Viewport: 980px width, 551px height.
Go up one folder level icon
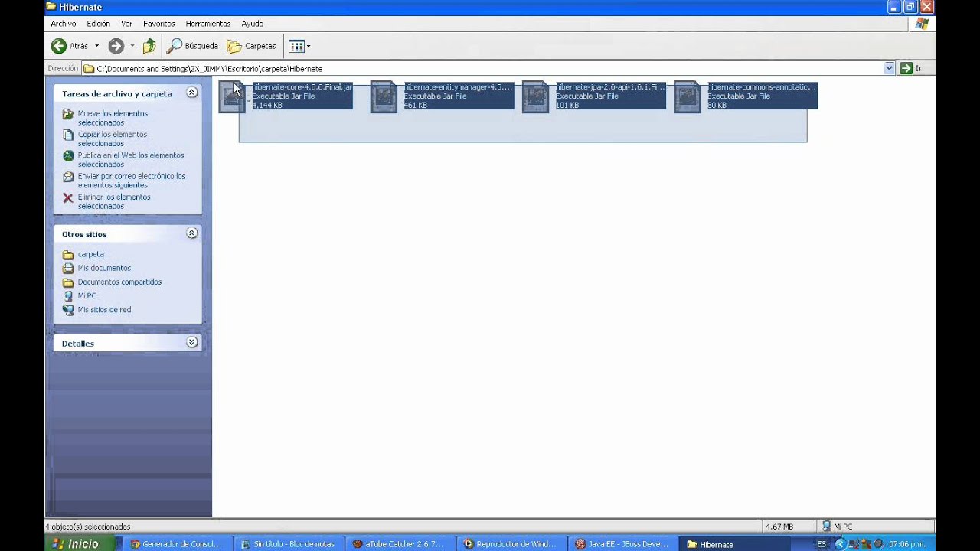149,46
